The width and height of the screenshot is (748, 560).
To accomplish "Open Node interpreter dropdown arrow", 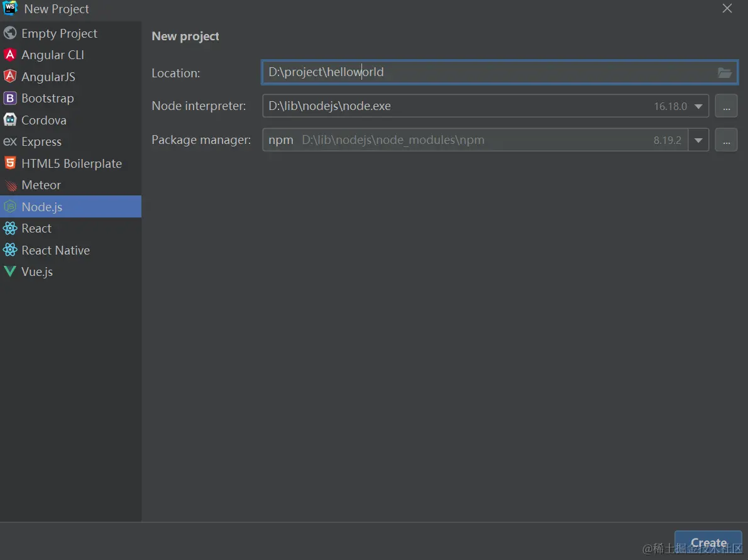I will [698, 106].
